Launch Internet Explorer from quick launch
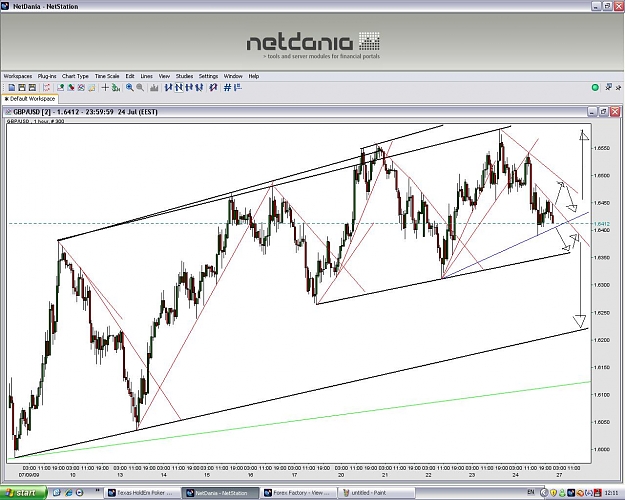The image size is (625, 500). [69, 493]
